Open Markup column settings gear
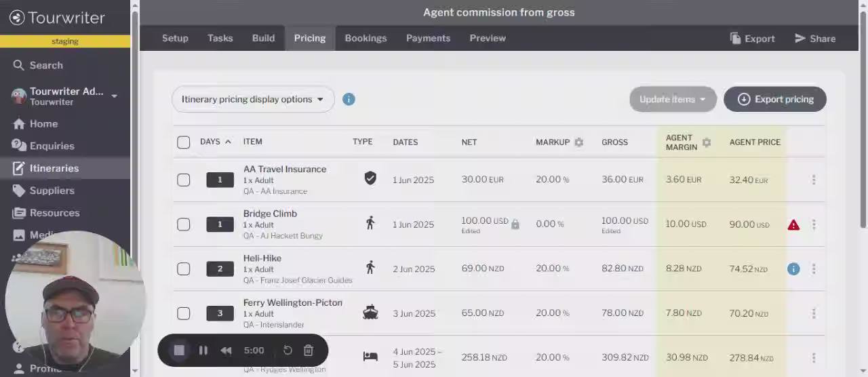 click(578, 142)
